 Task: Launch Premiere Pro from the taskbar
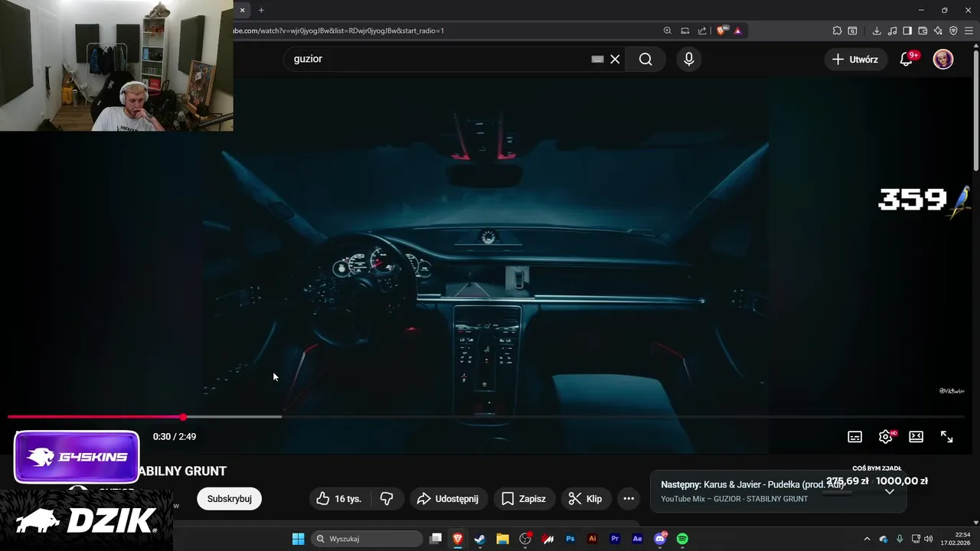615,539
